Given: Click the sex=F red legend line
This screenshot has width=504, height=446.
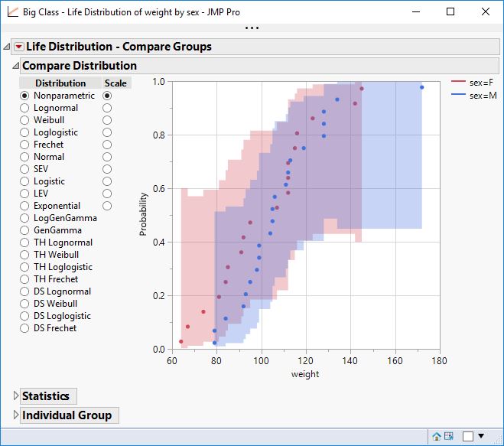Looking at the screenshot, I should tap(458, 82).
